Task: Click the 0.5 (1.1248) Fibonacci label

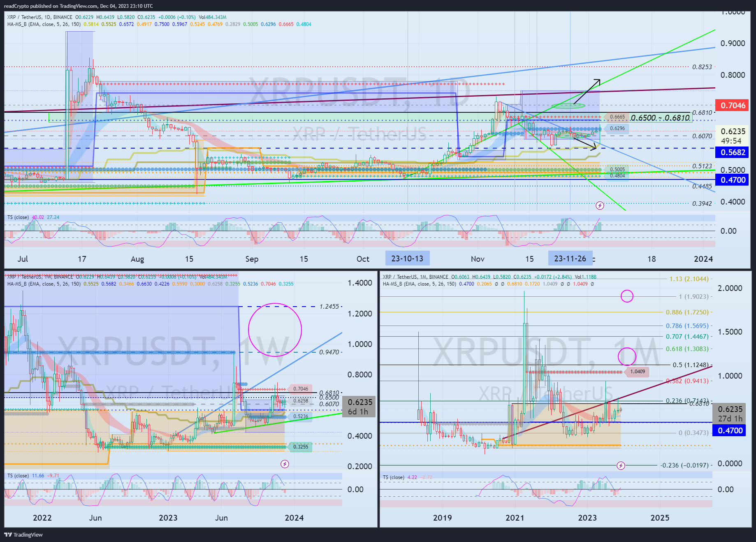Action: (x=691, y=365)
